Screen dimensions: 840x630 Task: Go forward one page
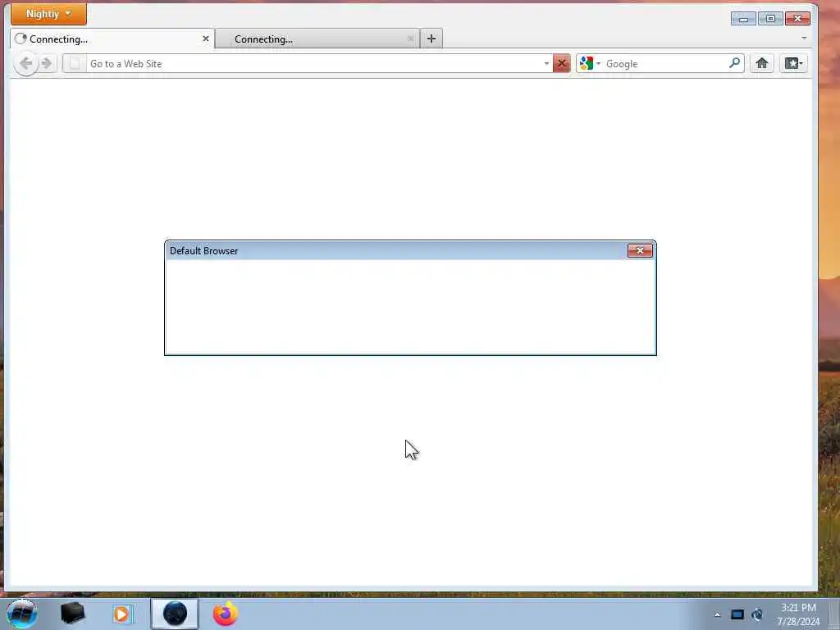[x=47, y=64]
